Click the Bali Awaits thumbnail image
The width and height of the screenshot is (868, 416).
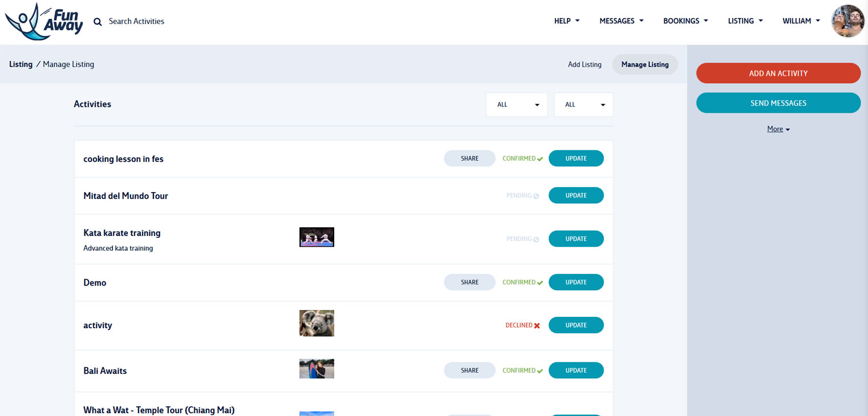tap(317, 369)
